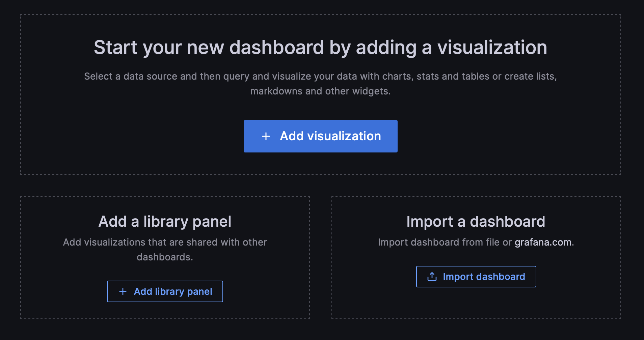The image size is (644, 340).
Task: Click the heading 'Start your new dashboard by adding a visualization'
Action: tap(320, 47)
